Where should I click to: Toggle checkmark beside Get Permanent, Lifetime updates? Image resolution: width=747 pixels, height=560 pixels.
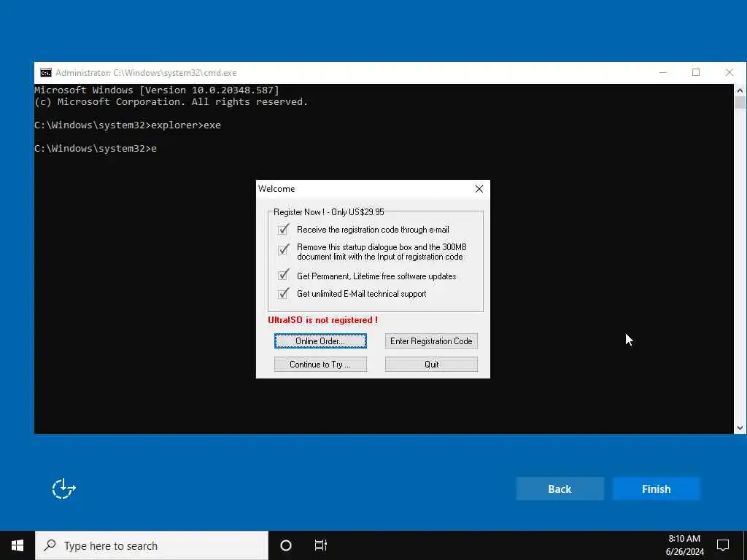pyautogui.click(x=284, y=275)
